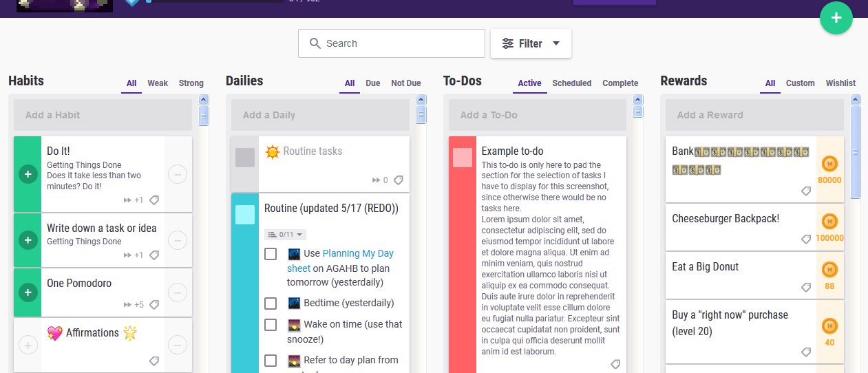Click tag icon on Example to-do
868x373 pixels.
coord(615,364)
